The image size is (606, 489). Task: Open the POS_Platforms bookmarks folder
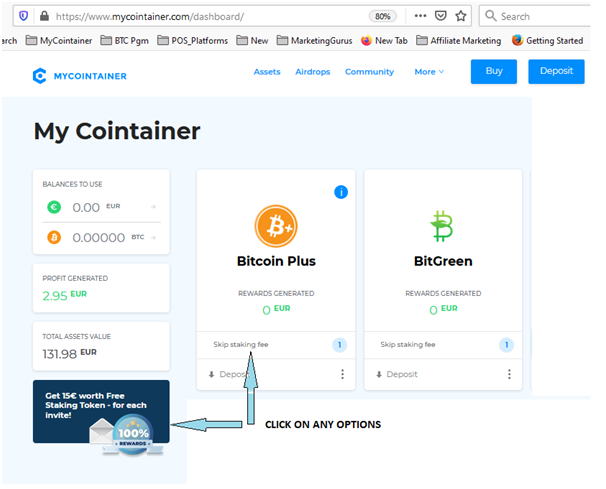[192, 40]
